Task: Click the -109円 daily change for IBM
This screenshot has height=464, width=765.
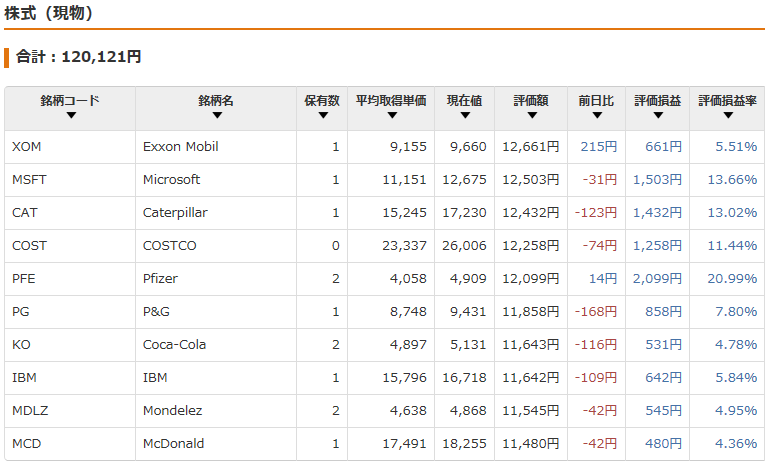Action: click(x=596, y=378)
